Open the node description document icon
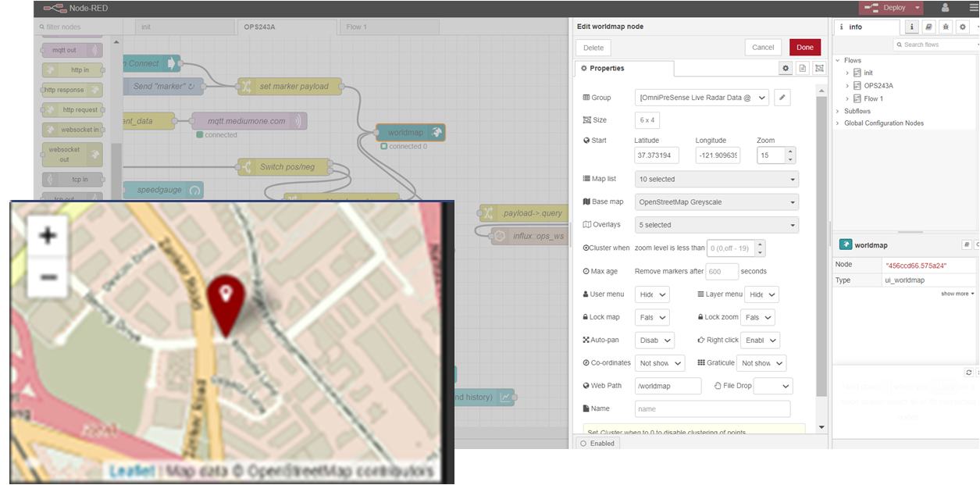 (x=803, y=69)
